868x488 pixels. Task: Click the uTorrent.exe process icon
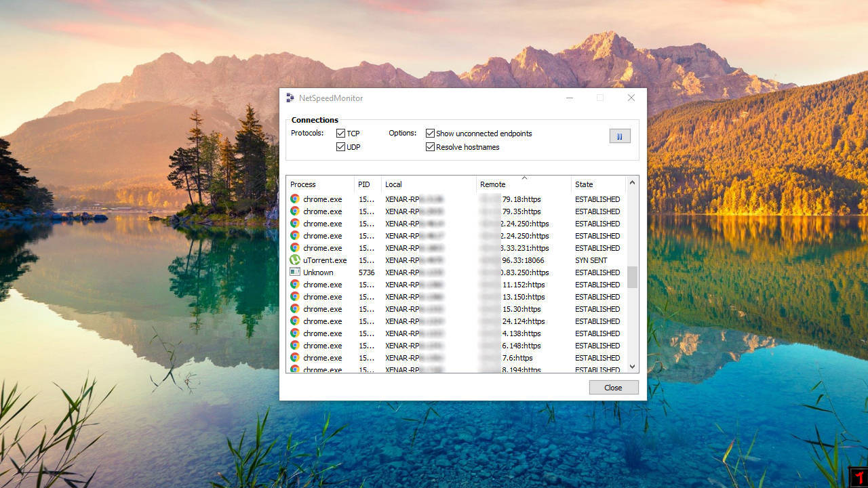(295, 260)
